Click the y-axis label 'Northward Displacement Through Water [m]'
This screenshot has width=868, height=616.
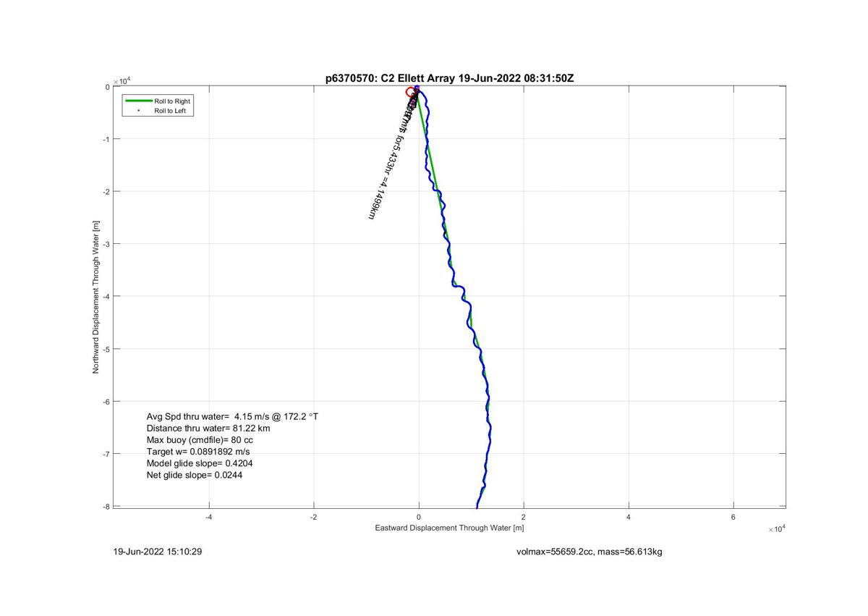[96, 297]
